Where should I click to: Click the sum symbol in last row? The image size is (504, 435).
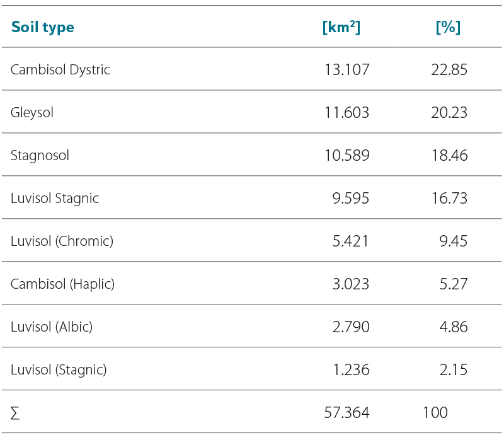15,413
